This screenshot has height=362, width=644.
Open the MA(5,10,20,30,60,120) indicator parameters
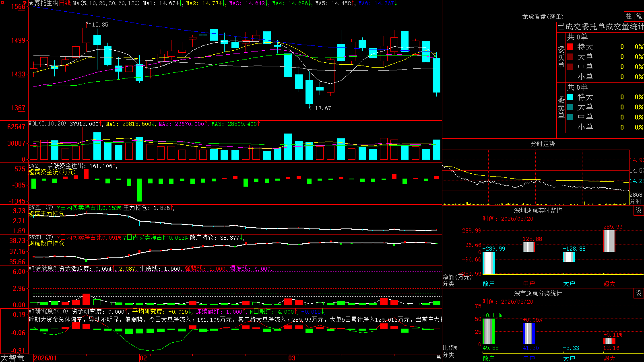point(107,3)
